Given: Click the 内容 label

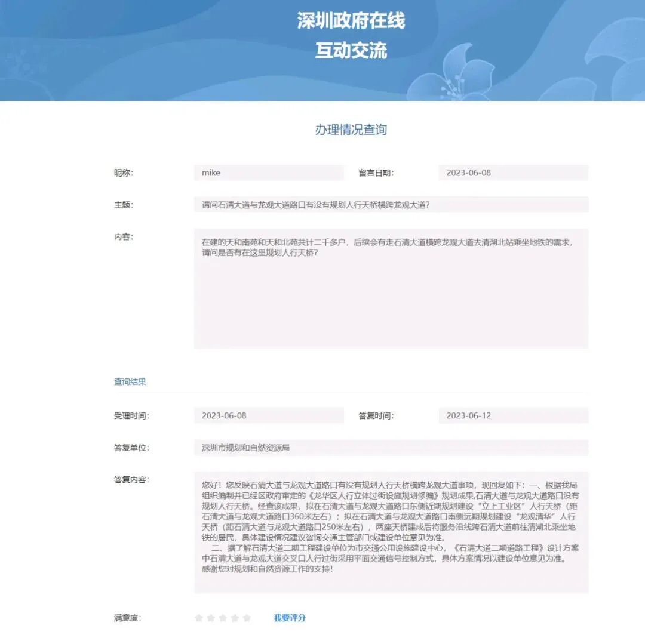Looking at the screenshot, I should click(x=124, y=237).
